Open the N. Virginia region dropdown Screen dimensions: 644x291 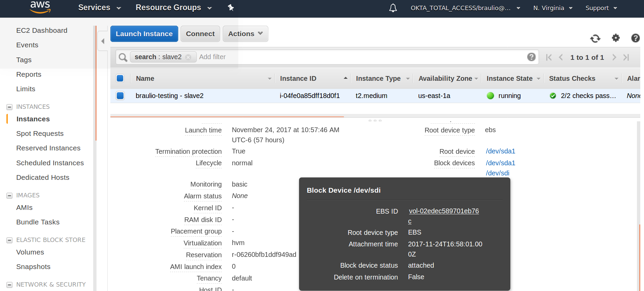tap(553, 8)
